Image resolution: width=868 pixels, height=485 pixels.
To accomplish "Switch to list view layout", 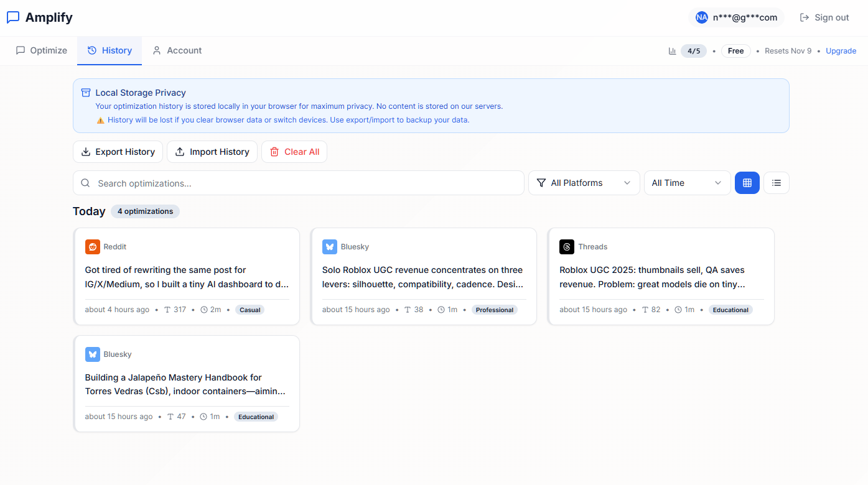I will pyautogui.click(x=776, y=182).
